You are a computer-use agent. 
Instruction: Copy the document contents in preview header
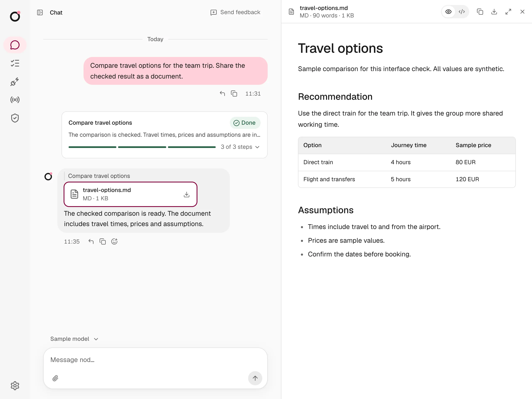480,12
